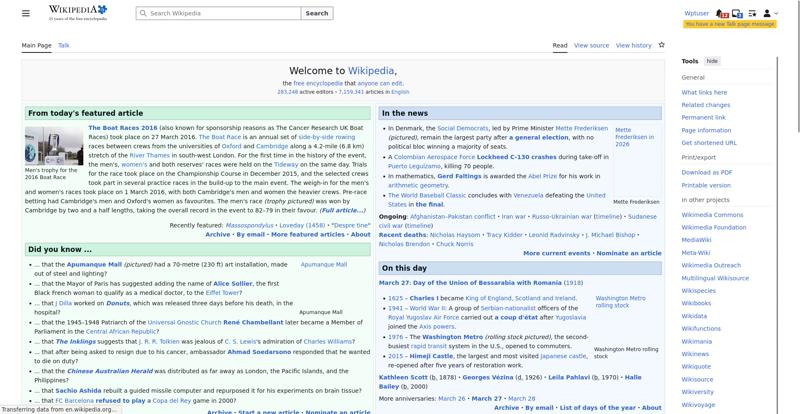Screen dimensions: 800x414
Task: Open the Boat Races trophy thumbnail
Action: pos(54,146)
